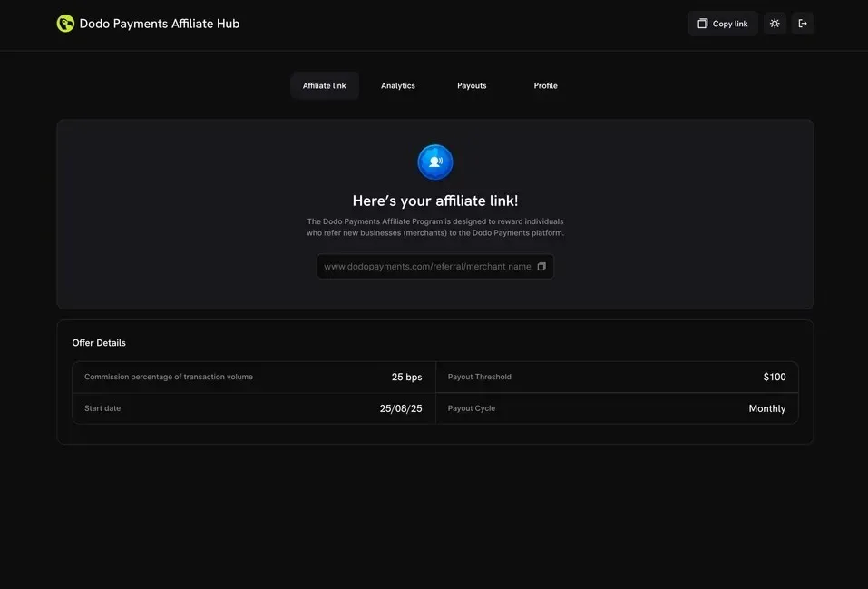
Task: Go to the Profile tab
Action: click(x=545, y=85)
